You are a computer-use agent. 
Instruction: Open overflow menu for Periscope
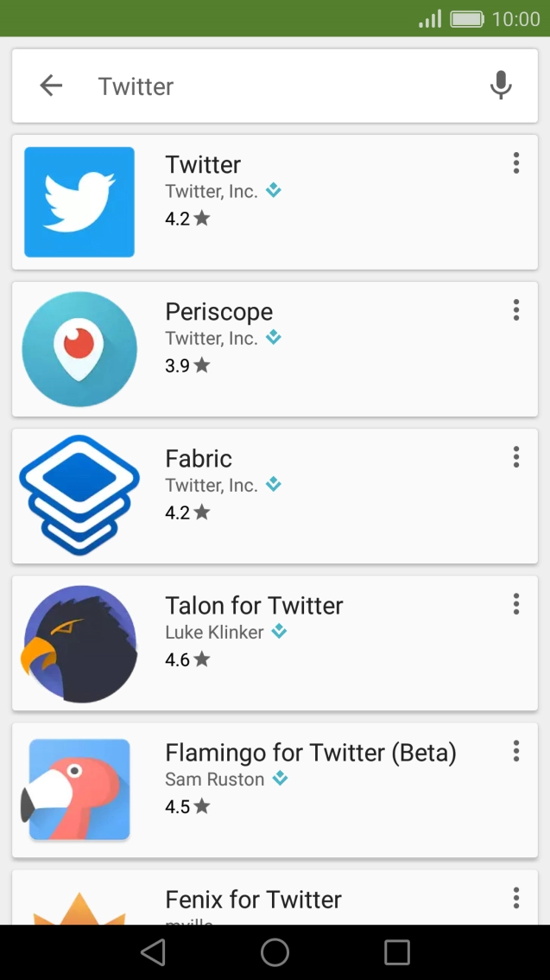515,310
